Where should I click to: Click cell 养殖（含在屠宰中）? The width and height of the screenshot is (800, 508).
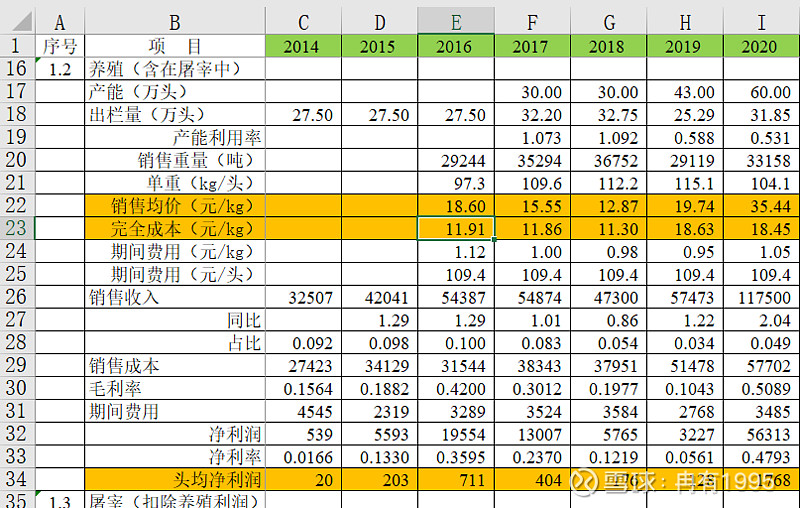(x=175, y=68)
